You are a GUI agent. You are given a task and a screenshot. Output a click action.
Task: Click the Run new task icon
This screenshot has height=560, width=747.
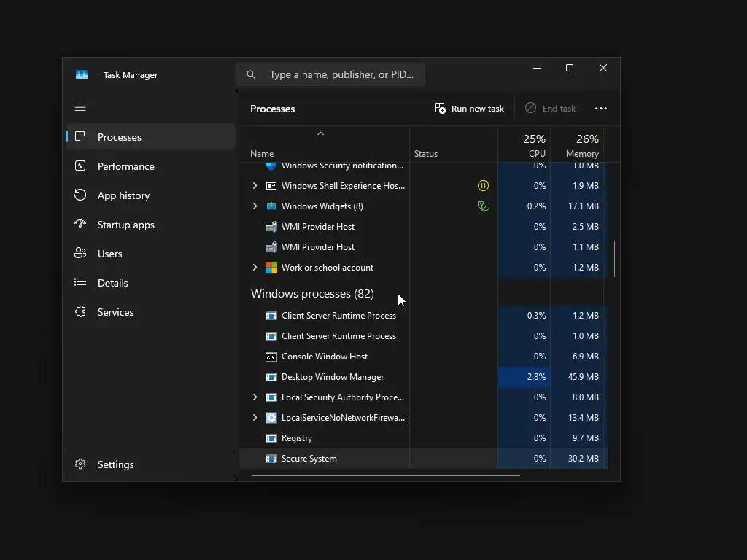[x=440, y=108]
